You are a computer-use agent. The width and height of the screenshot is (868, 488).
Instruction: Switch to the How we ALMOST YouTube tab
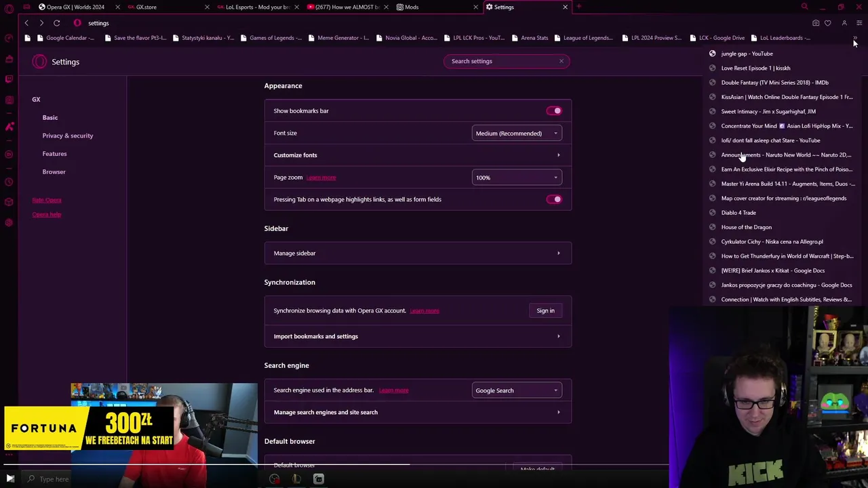click(346, 7)
